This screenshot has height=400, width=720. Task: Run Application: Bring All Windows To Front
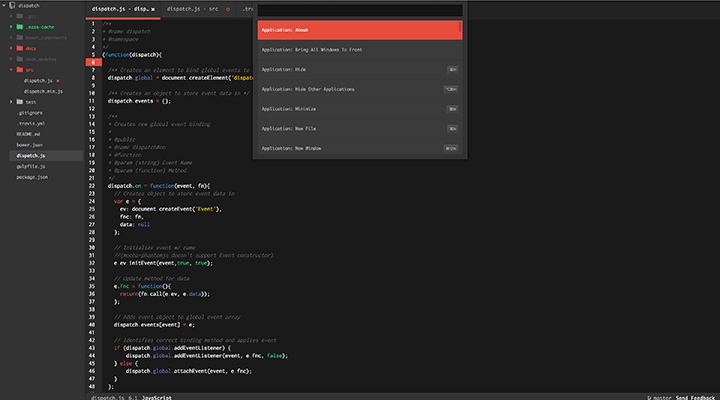[x=360, y=50]
